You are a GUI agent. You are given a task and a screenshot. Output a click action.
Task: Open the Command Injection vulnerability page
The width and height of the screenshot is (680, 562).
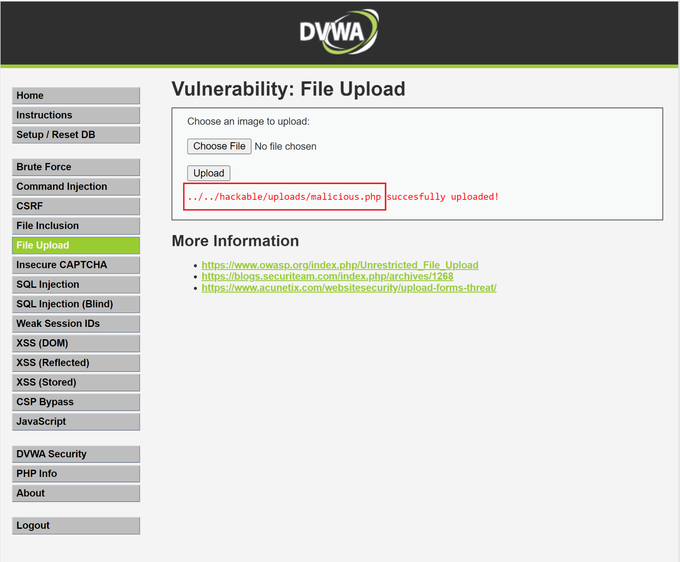[76, 187]
